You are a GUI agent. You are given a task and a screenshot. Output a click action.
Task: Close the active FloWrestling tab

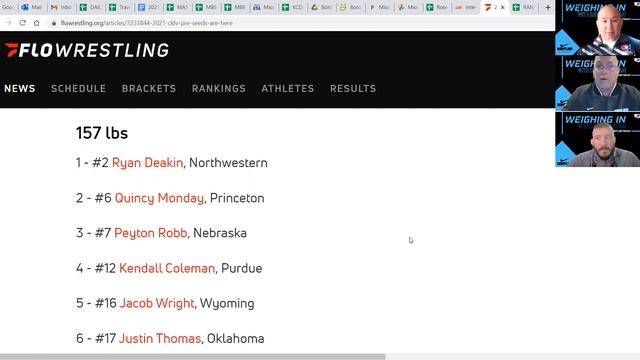502,7
